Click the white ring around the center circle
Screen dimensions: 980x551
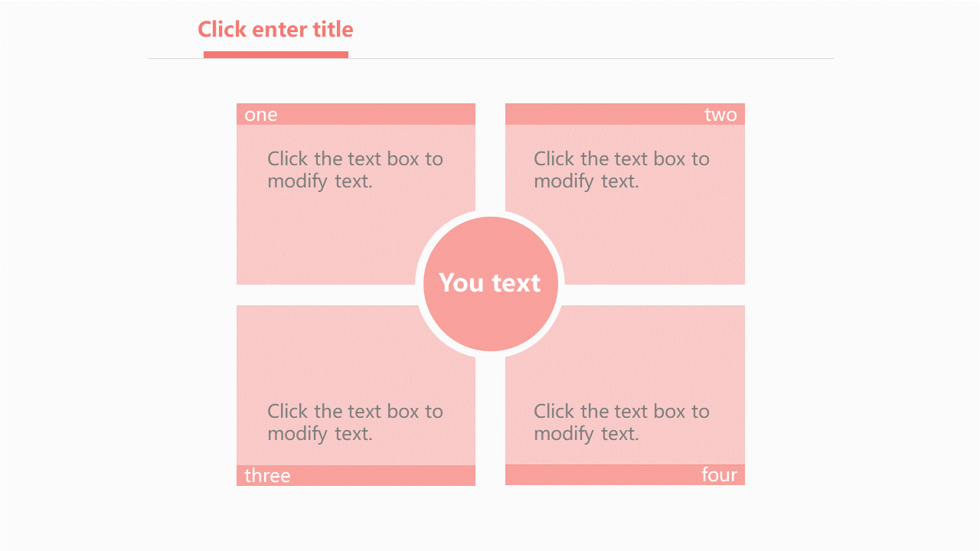pos(490,214)
